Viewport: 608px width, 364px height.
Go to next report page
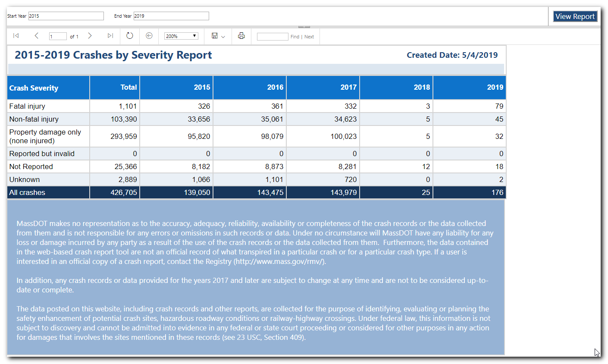[90, 36]
